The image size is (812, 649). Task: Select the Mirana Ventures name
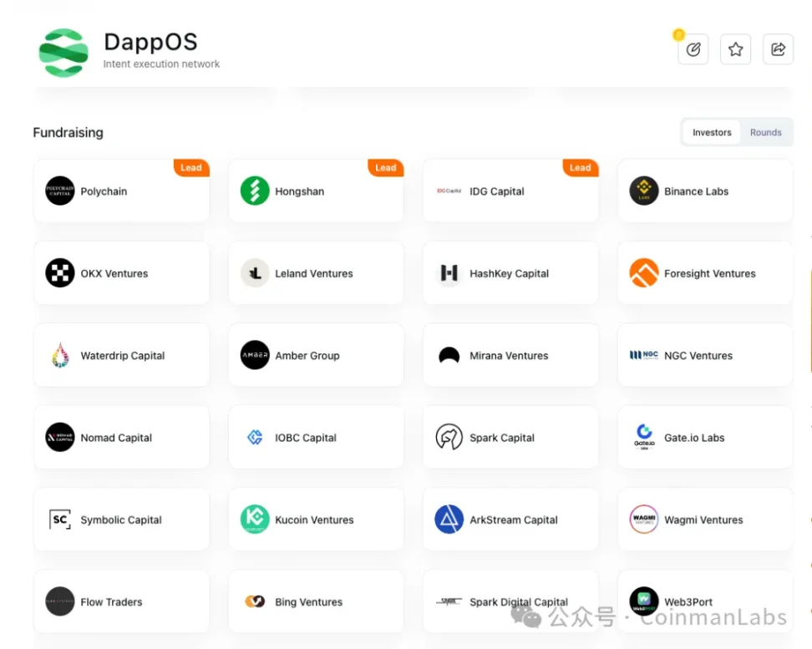click(509, 356)
